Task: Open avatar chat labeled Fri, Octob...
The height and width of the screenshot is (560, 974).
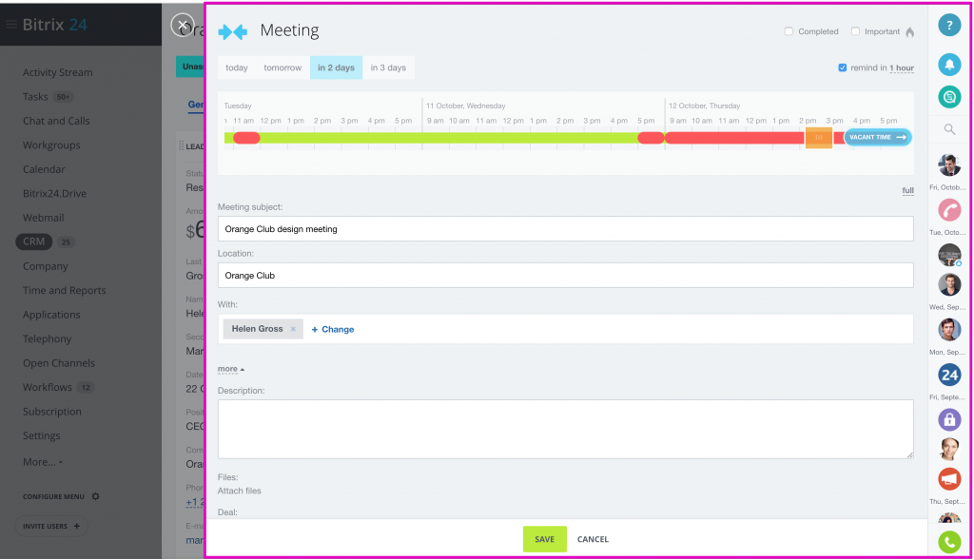Action: pyautogui.click(x=948, y=165)
